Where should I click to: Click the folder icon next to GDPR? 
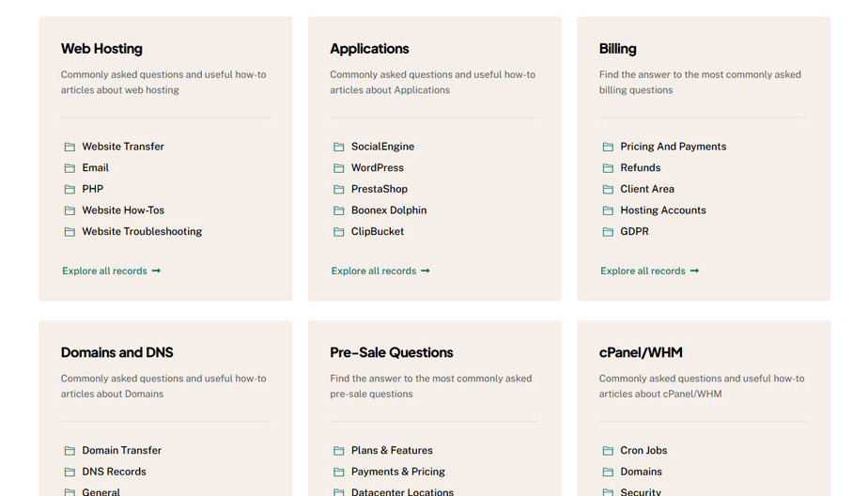(608, 232)
